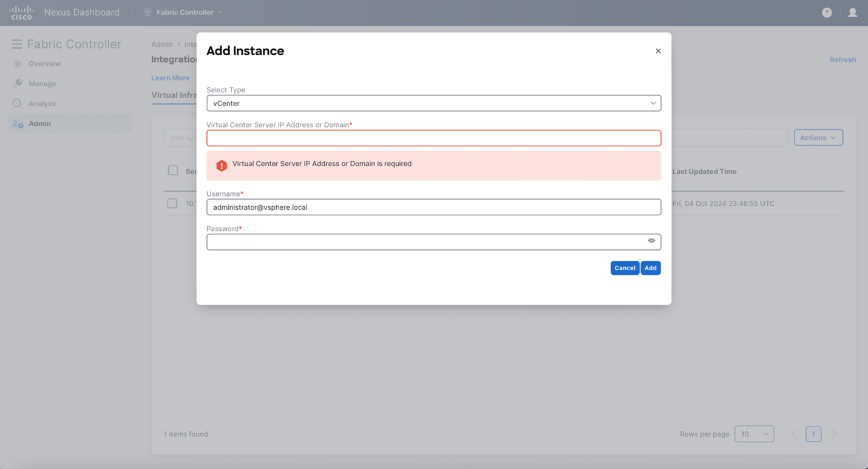
Task: Switch to the Virtual Infrastructure tab
Action: coord(174,95)
